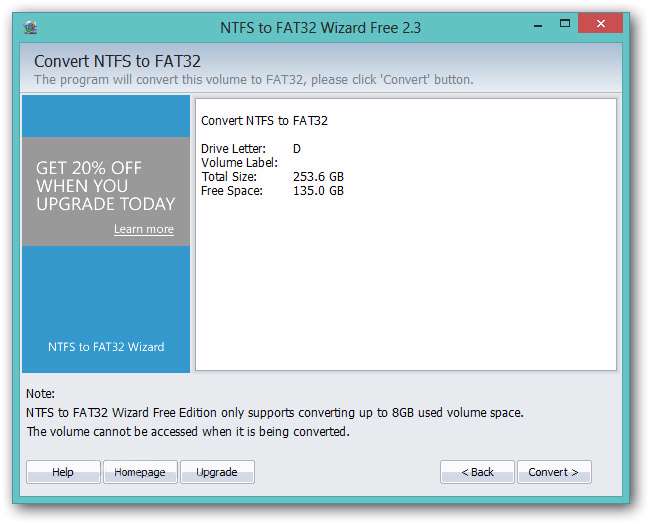Screen dimensions: 650x524
Task: Click the Get 20% Off upgrade banner
Action: point(105,186)
